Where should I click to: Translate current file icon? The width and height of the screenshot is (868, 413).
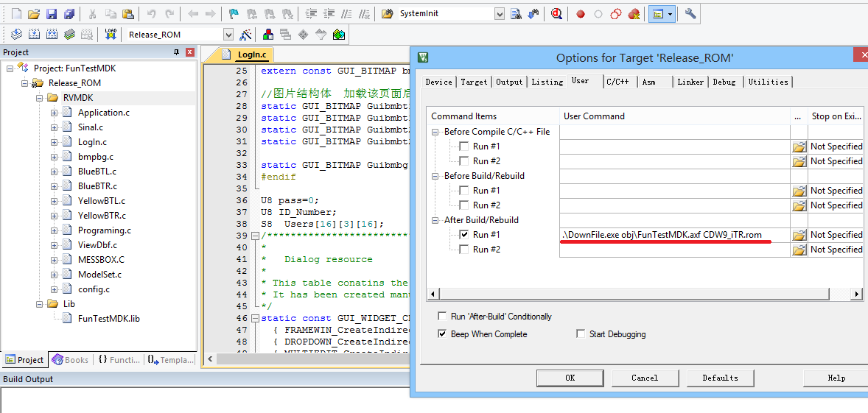point(17,35)
